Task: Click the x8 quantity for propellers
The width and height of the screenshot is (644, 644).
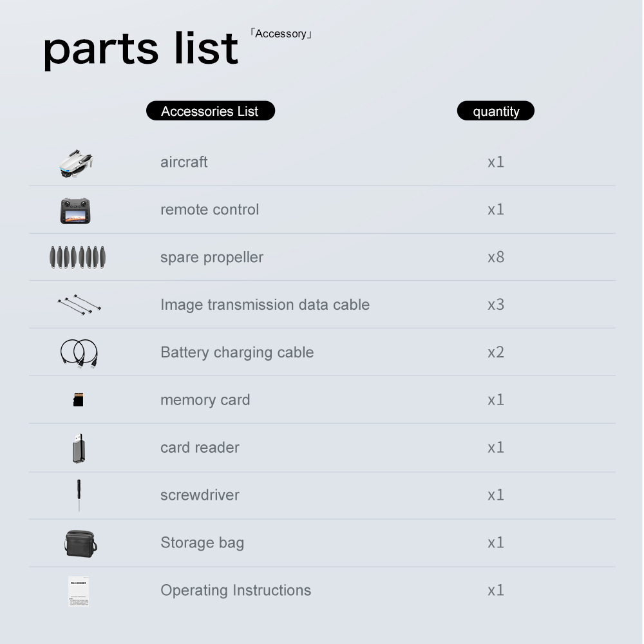Action: point(496,257)
